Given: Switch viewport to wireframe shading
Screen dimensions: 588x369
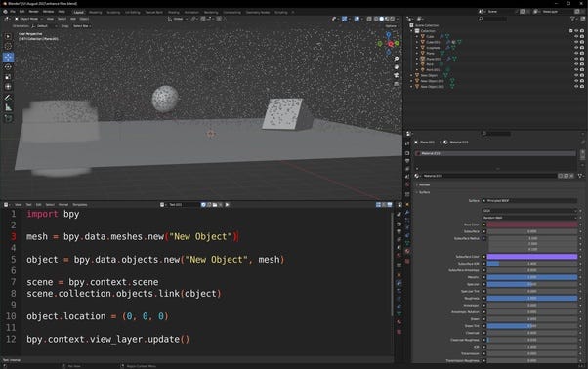Looking at the screenshot, I should pyautogui.click(x=376, y=19).
